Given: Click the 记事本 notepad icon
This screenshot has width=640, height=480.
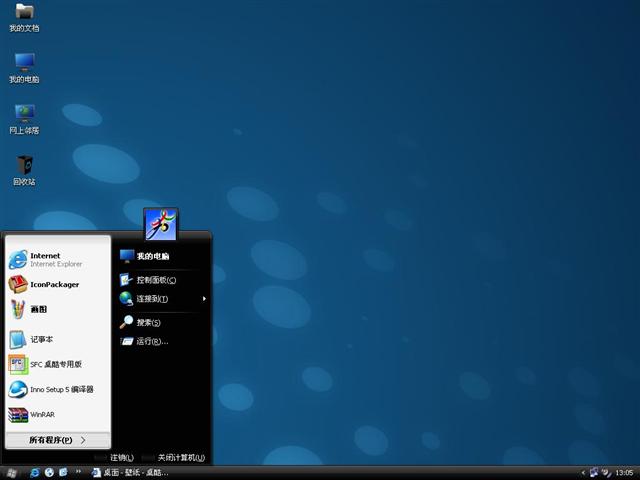Looking at the screenshot, I should click(18, 339).
